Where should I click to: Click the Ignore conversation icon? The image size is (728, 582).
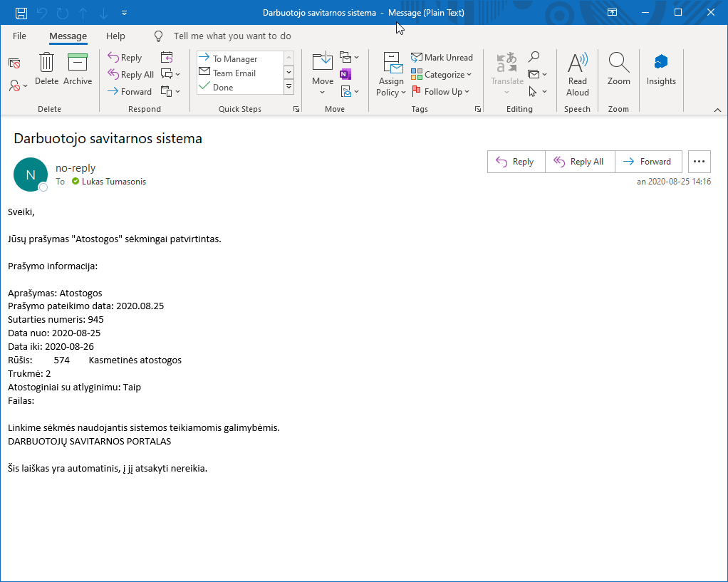(14, 63)
